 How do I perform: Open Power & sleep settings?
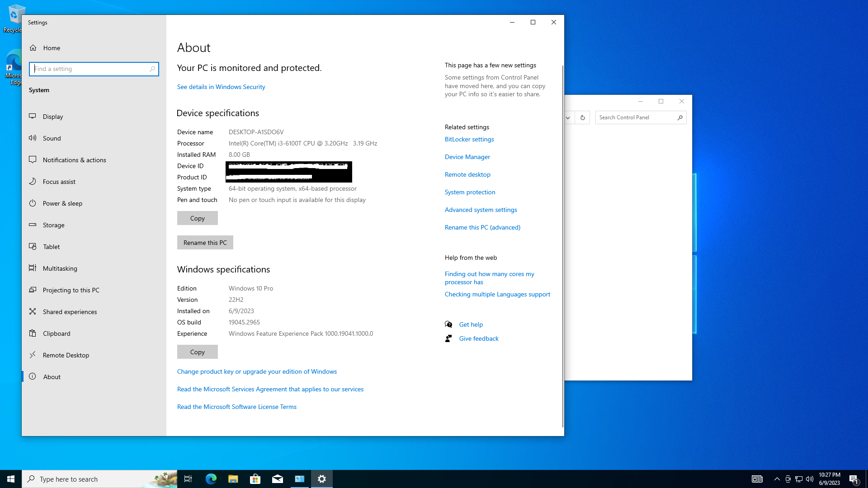(62, 203)
